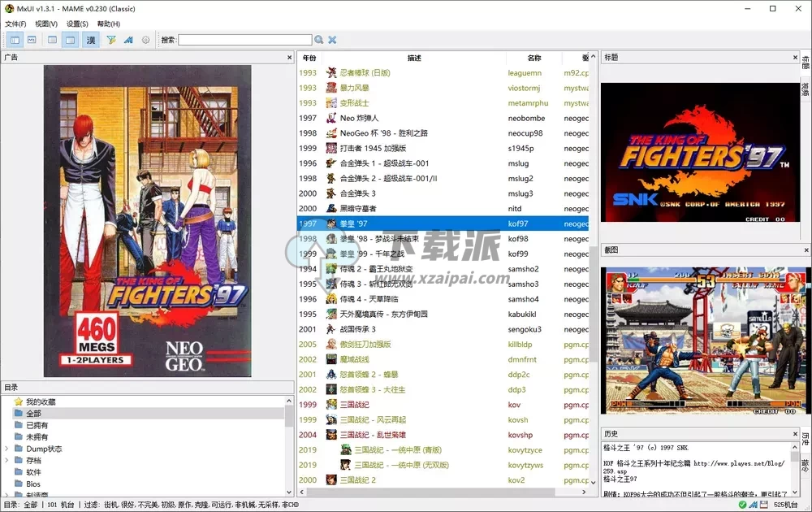Image resolution: width=812 pixels, height=512 pixels.
Task: Toggle the 漢 Chinese language toolbar button
Action: pyautogui.click(x=91, y=40)
